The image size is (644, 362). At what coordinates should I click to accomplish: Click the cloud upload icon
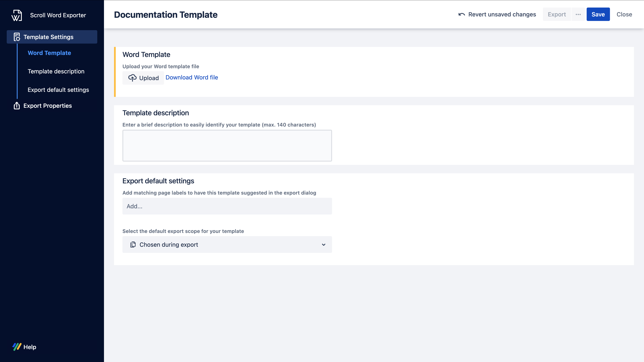tap(132, 78)
